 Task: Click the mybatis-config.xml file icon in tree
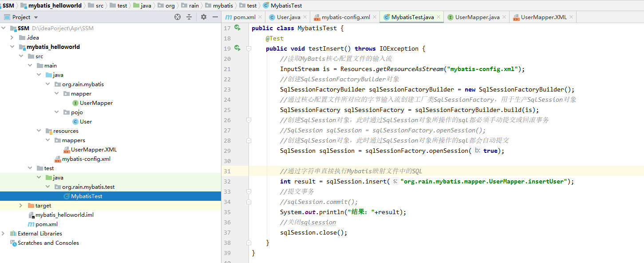tap(58, 159)
